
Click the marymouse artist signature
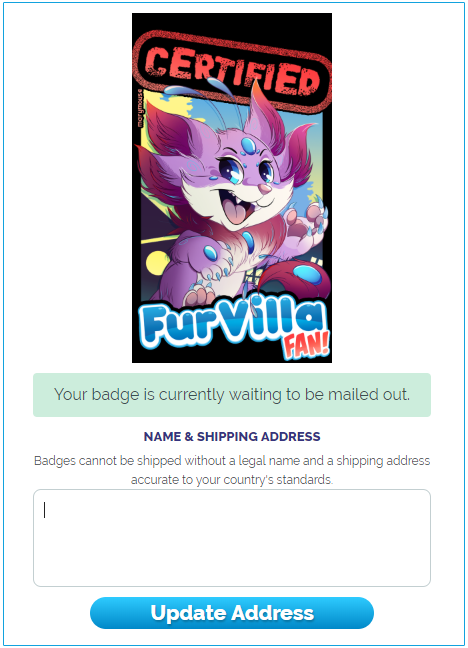[140, 107]
